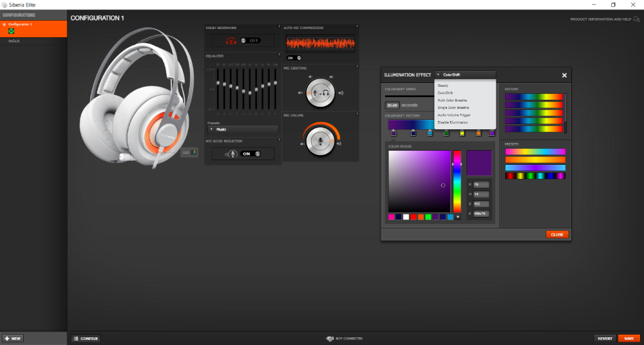Image resolution: width=644 pixels, height=345 pixels.
Task: Set mic sidetone to muted speaker icon
Action: click(x=300, y=93)
